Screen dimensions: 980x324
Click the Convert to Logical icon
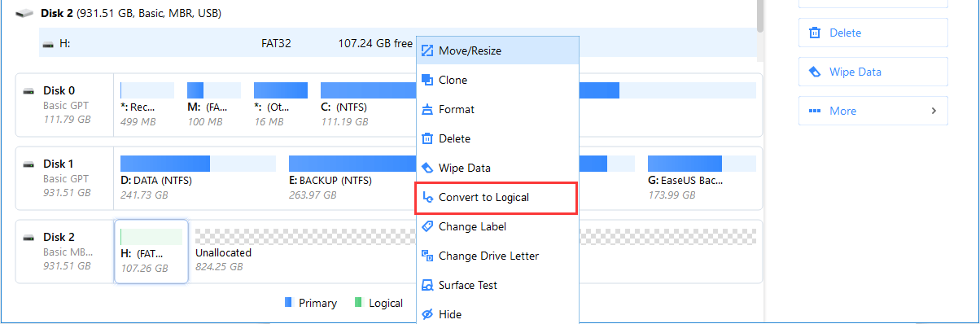tap(427, 197)
